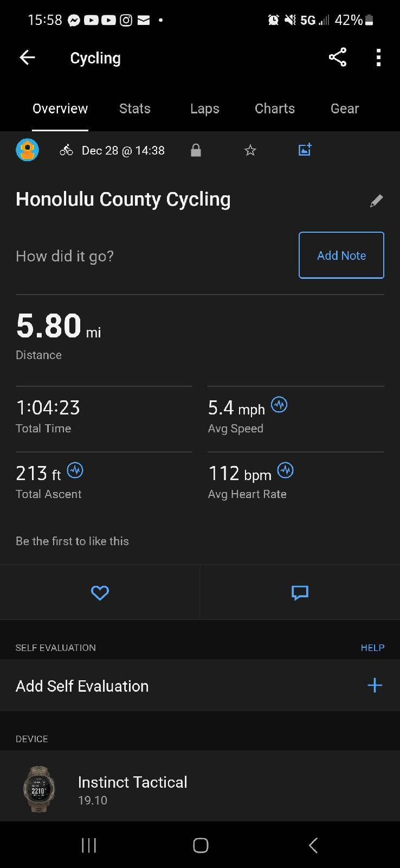The width and height of the screenshot is (400, 868).
Task: Tap the back arrow in header
Action: (27, 58)
